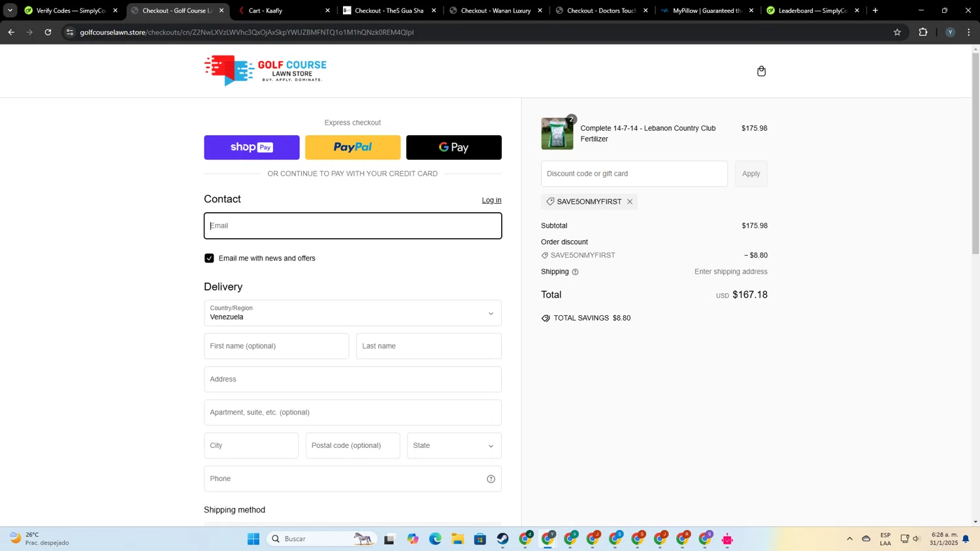The image size is (980, 551).
Task: Focus the First name field
Action: [276, 346]
